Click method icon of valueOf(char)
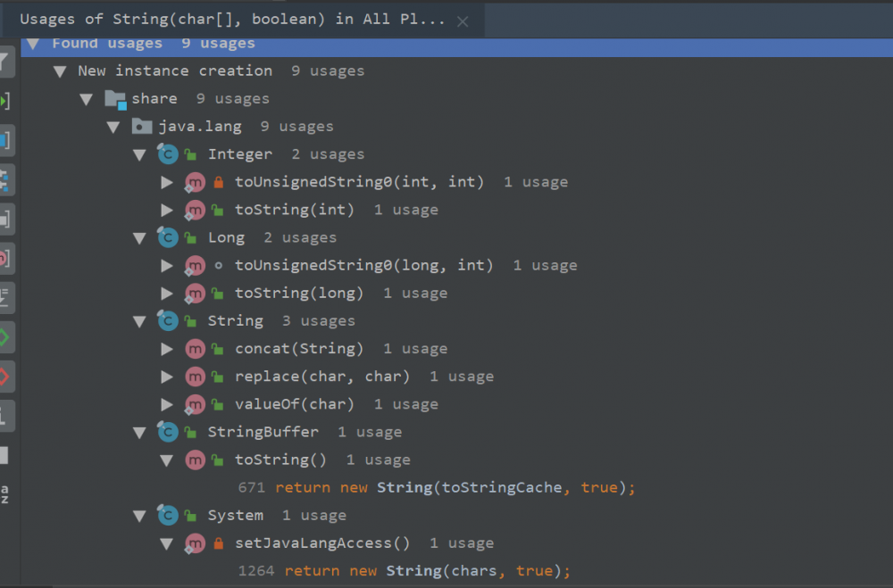Viewport: 893px width, 588px height. click(x=195, y=404)
